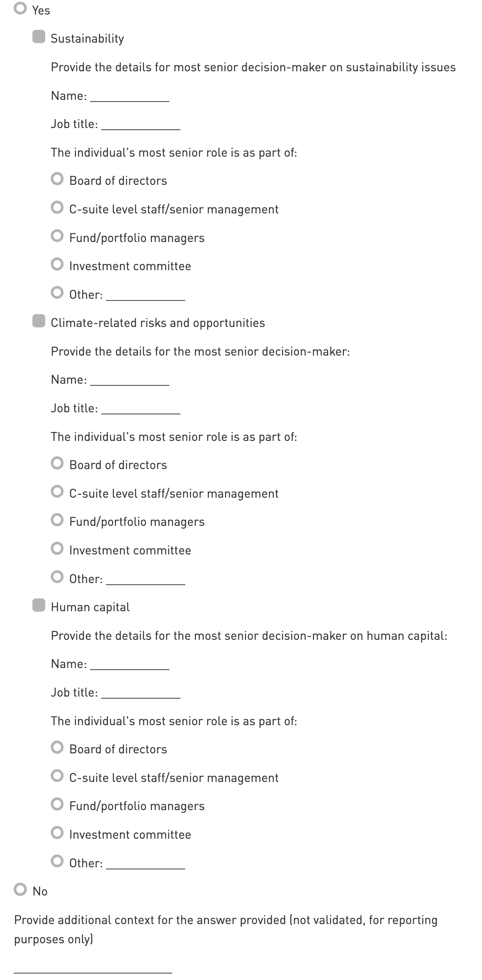
Task: Click the Other text field under Sustainability
Action: (x=145, y=295)
